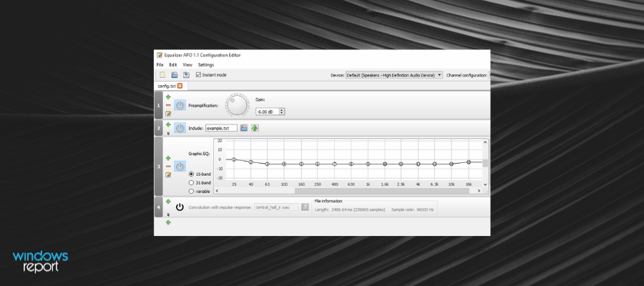Click the example.txt include field
This screenshot has width=644, height=286.
click(x=221, y=128)
